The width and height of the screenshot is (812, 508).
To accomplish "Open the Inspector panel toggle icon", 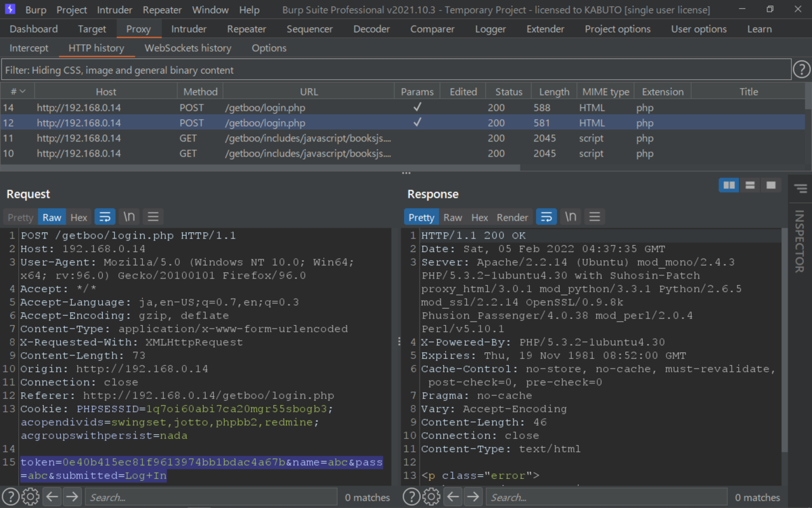I will [x=800, y=188].
